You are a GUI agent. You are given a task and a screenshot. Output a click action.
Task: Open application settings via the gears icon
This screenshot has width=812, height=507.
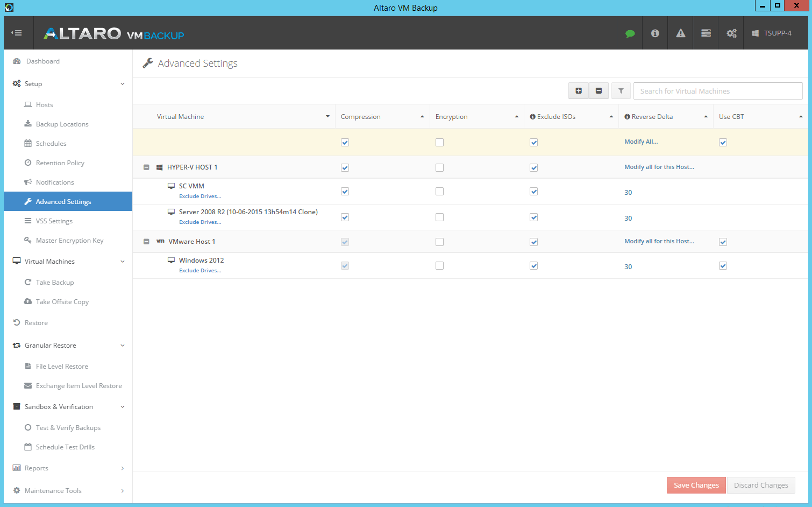(730, 33)
